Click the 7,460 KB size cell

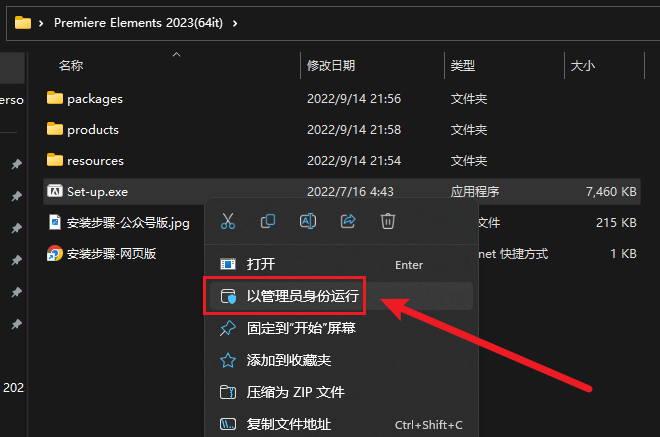point(611,192)
